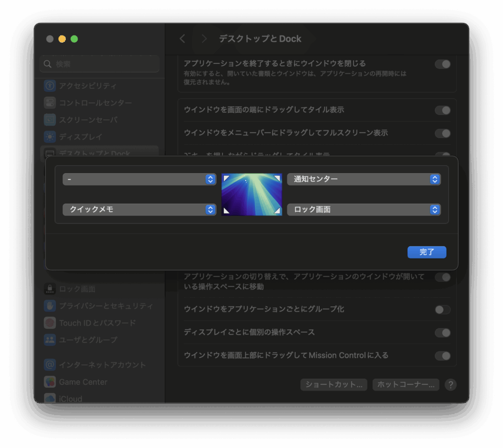Screen dimensions: 503x448
Task: Select ユーザとグループ in the sidebar
Action: pyautogui.click(x=87, y=340)
